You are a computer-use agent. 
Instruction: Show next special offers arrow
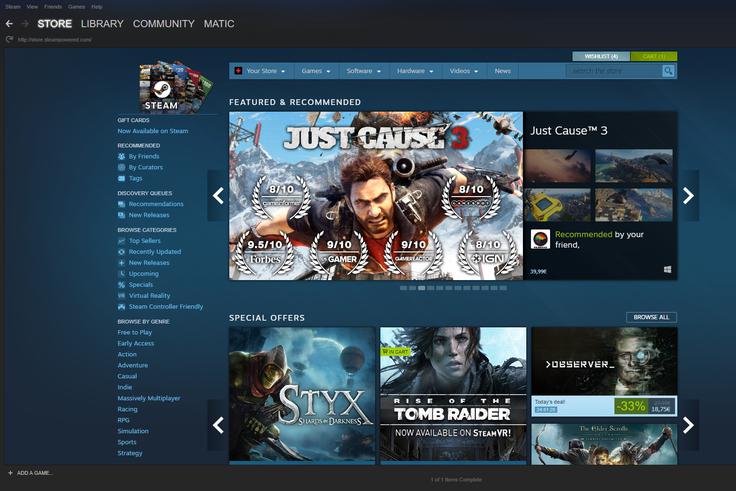(x=688, y=425)
